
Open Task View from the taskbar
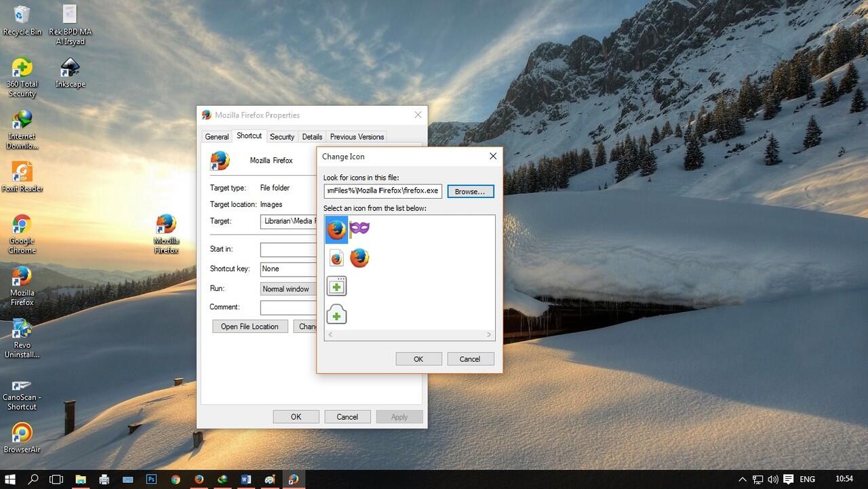[56, 479]
